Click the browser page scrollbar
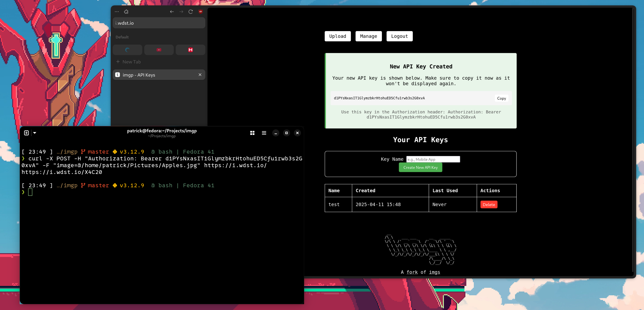The image size is (644, 310). [x=633, y=140]
